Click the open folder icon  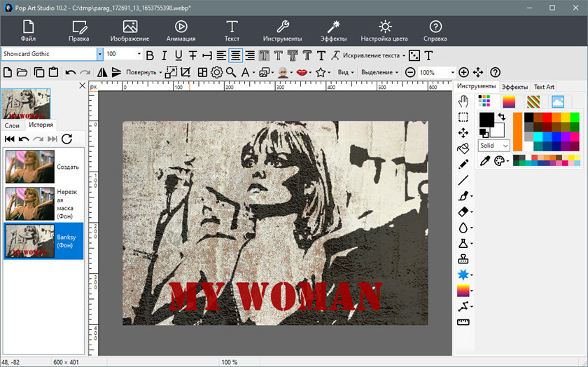click(x=22, y=72)
